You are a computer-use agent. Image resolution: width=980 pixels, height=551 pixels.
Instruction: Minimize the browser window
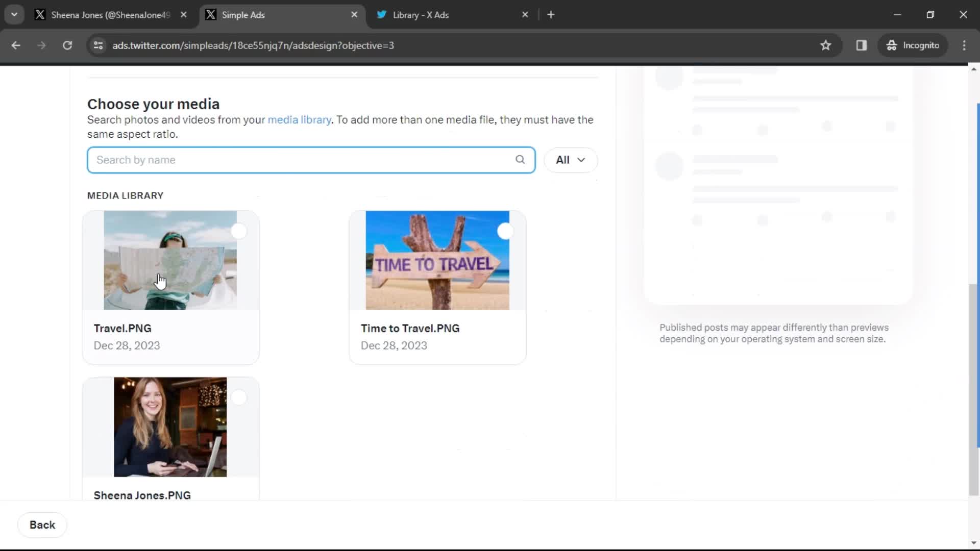point(897,15)
